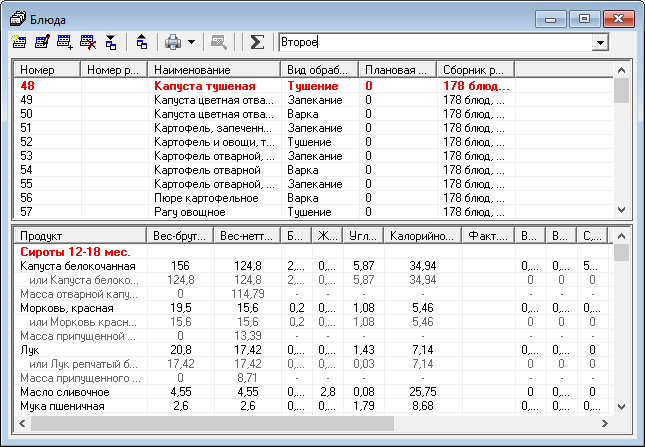The height and width of the screenshot is (447, 645).
Task: Click the 'Калорийно...' column header
Action: (422, 236)
